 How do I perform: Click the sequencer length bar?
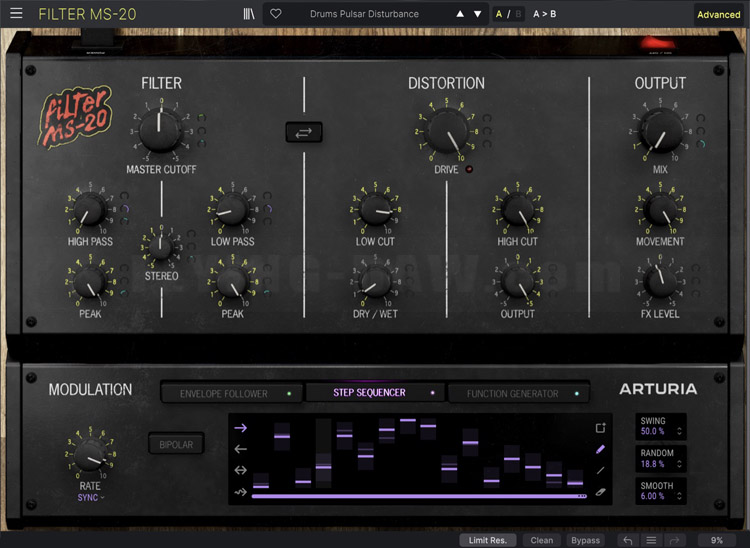coord(419,496)
